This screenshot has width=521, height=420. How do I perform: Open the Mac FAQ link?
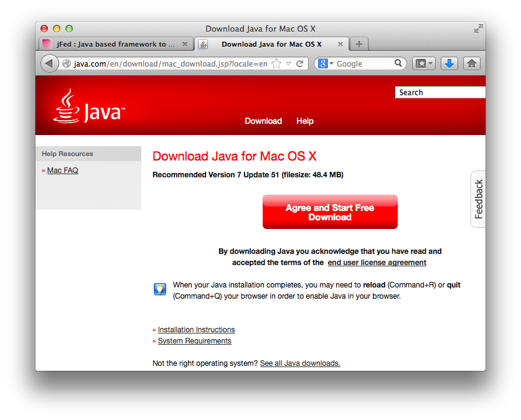pyautogui.click(x=62, y=170)
